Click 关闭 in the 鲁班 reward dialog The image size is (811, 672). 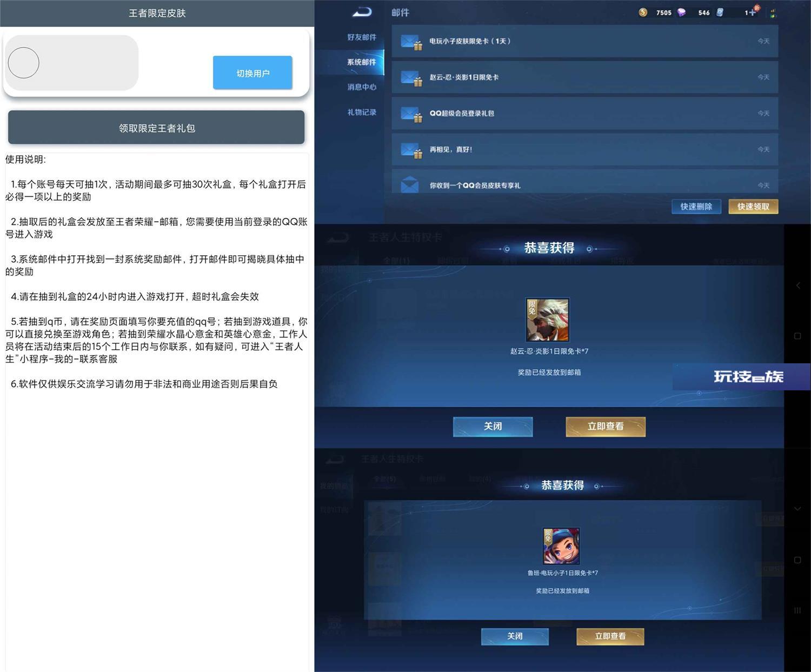coord(515,636)
